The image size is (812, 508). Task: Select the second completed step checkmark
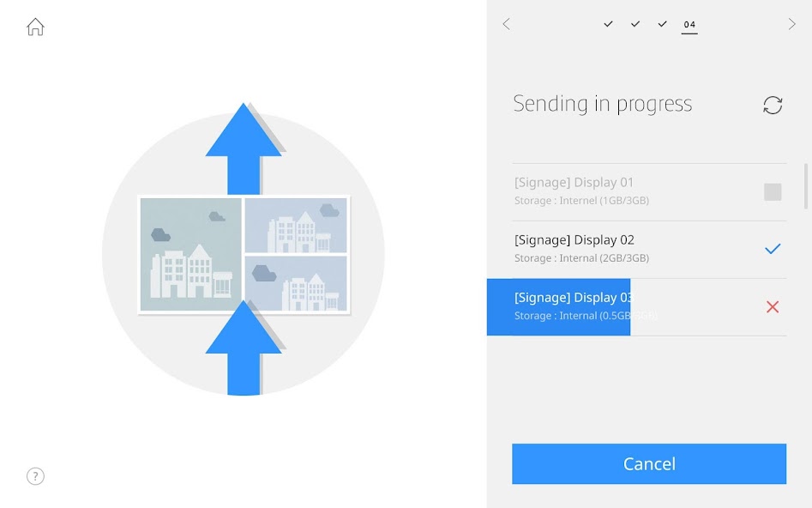click(635, 24)
